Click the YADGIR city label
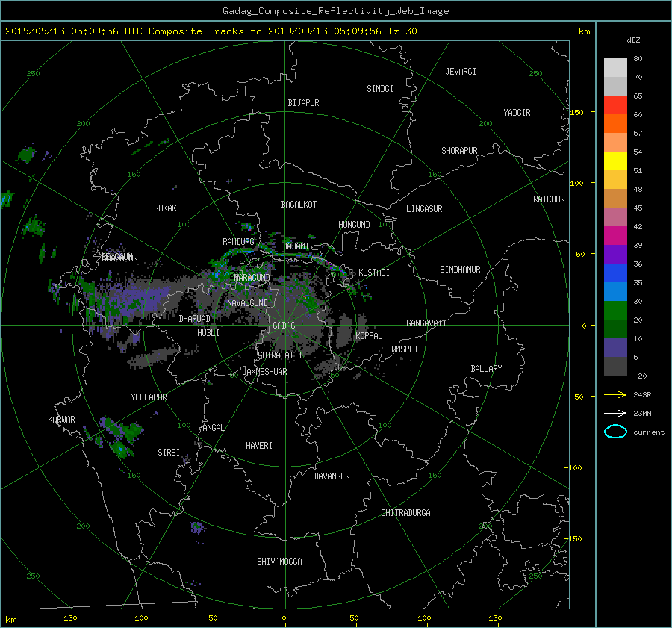The image size is (672, 628). pos(517,113)
